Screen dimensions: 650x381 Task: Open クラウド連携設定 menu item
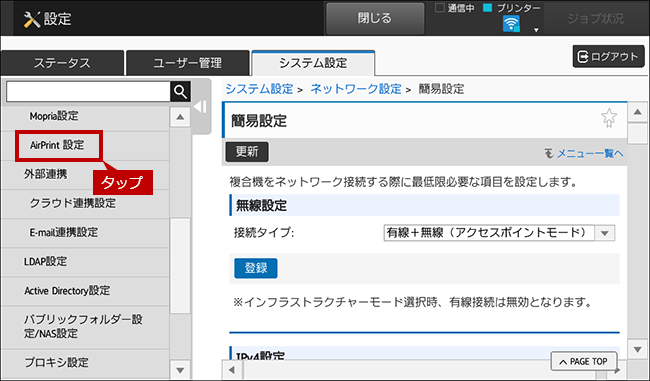(85, 204)
